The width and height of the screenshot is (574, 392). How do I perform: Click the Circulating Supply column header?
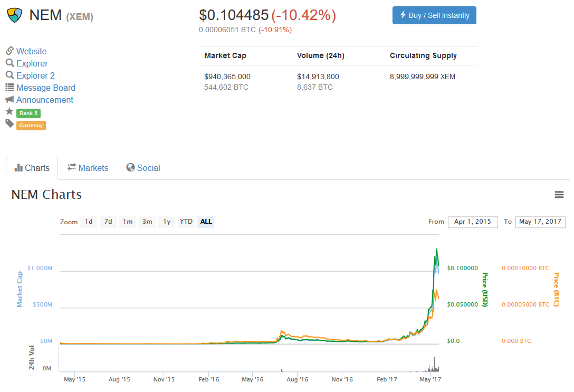[423, 55]
